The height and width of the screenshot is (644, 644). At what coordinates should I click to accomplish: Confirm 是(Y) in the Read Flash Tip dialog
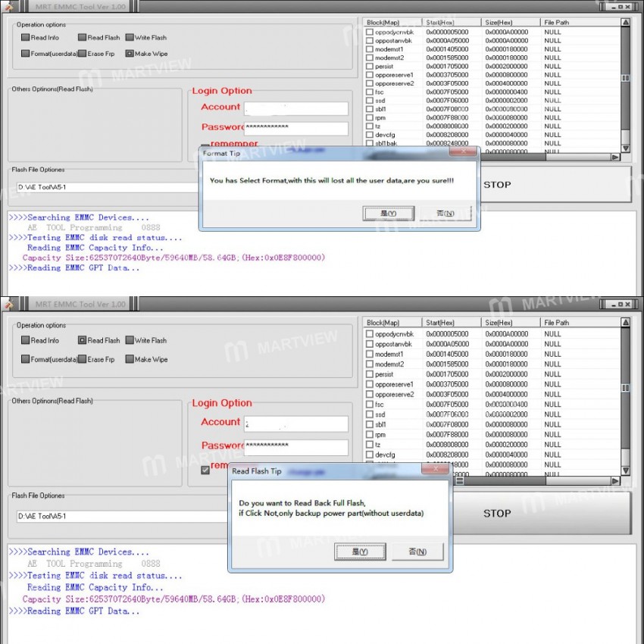click(360, 552)
